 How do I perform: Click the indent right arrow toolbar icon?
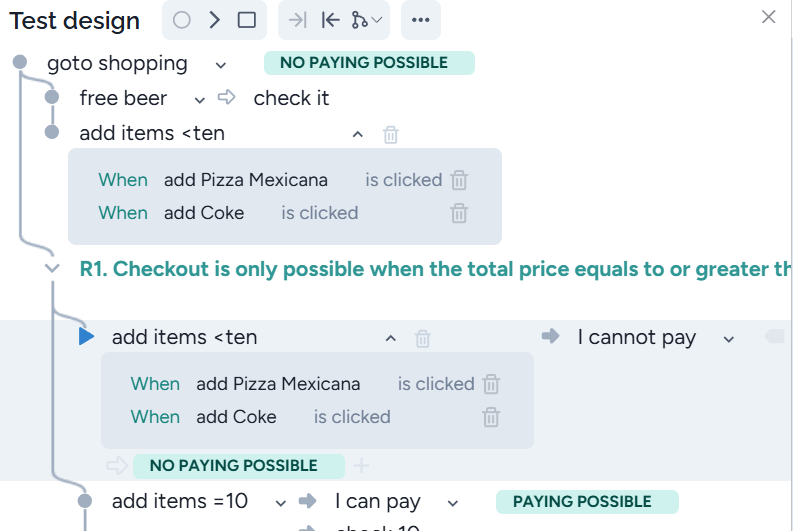pos(298,20)
